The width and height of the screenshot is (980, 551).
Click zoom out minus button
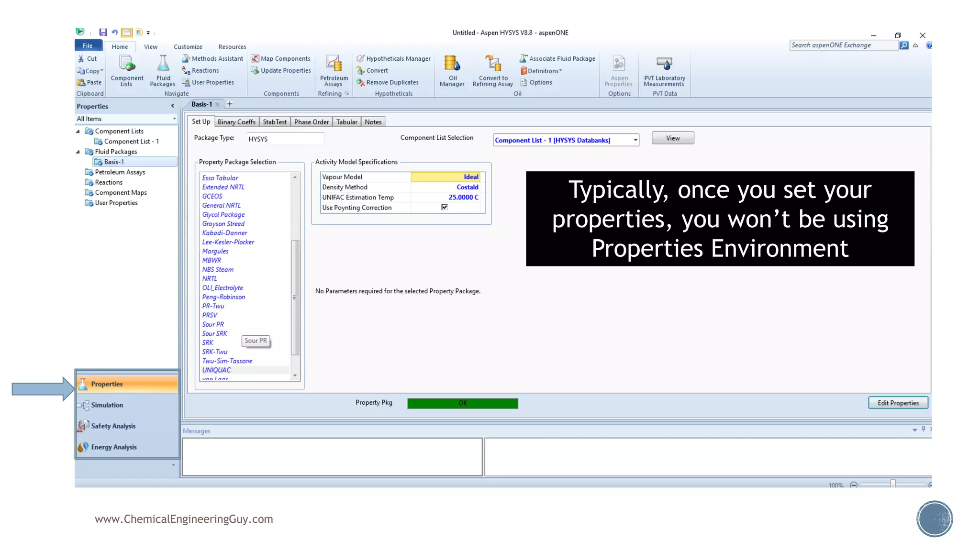(x=853, y=485)
